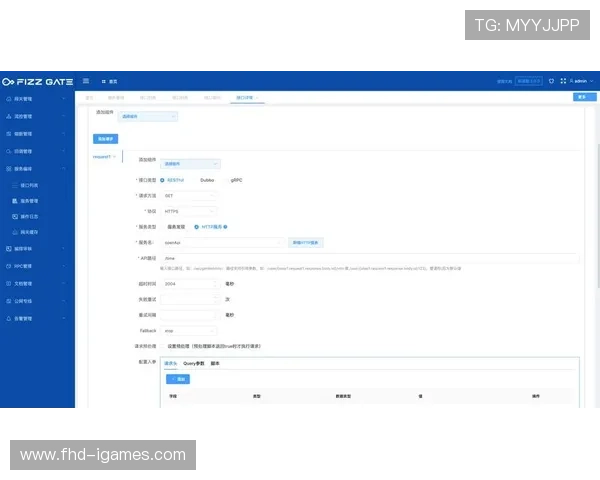Open 操作日志 in the sidebar
This screenshot has width=600, height=480.
click(38, 216)
